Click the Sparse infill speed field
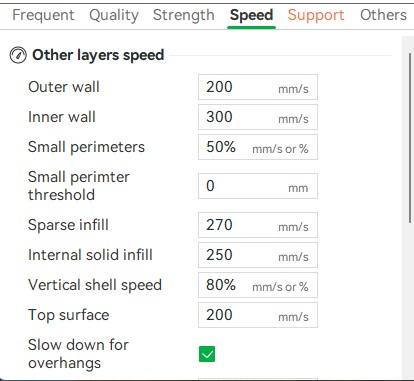The image size is (414, 381). point(258,225)
